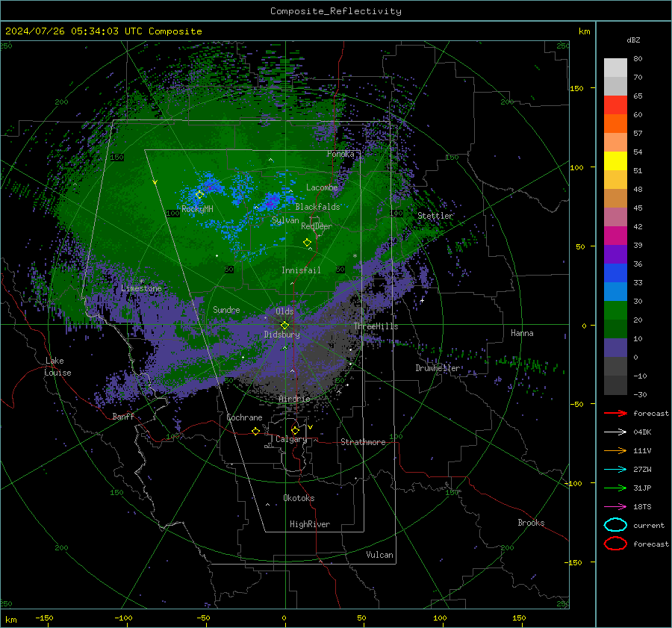Click the Lake Louise label
Image resolution: width=672 pixels, height=628 pixels.
pyautogui.click(x=57, y=367)
